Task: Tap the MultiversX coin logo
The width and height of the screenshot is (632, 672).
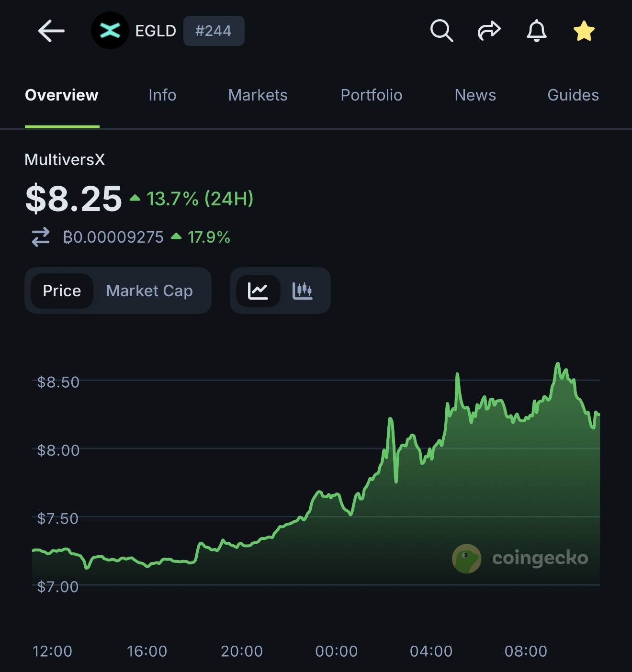Action: click(x=110, y=31)
